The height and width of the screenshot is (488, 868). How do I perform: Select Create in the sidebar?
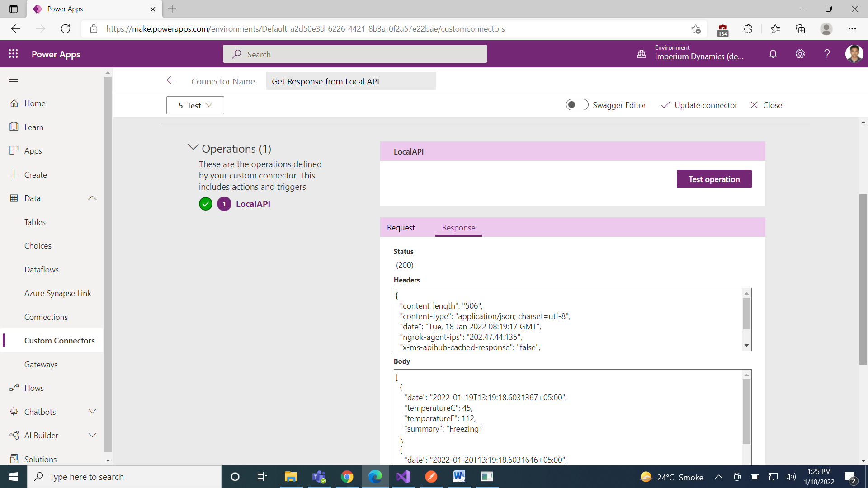coord(35,174)
